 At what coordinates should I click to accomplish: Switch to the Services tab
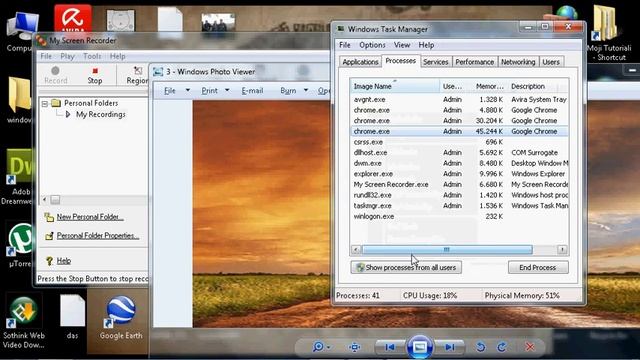pos(436,62)
